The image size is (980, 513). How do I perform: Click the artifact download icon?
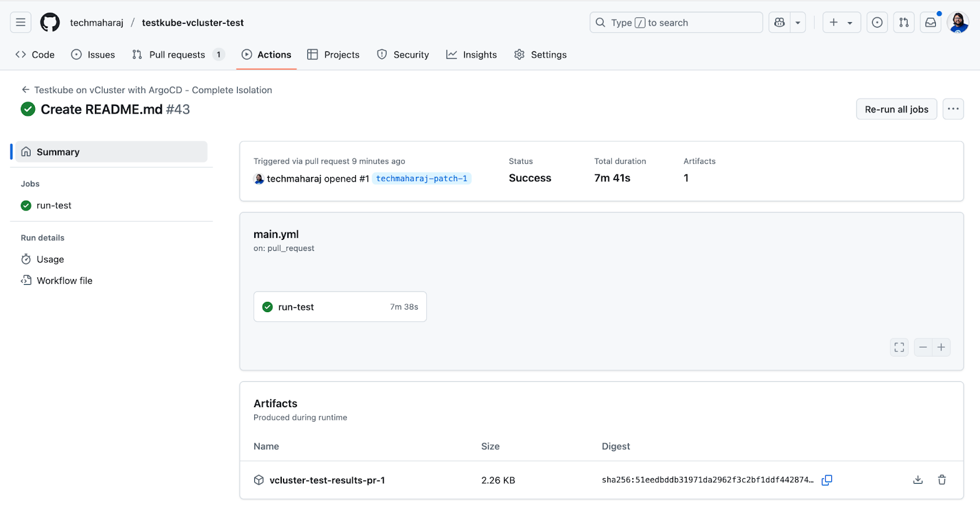click(918, 480)
